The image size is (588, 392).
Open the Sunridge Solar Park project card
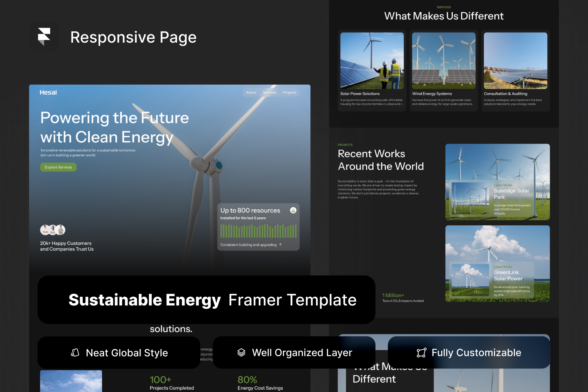click(x=497, y=182)
